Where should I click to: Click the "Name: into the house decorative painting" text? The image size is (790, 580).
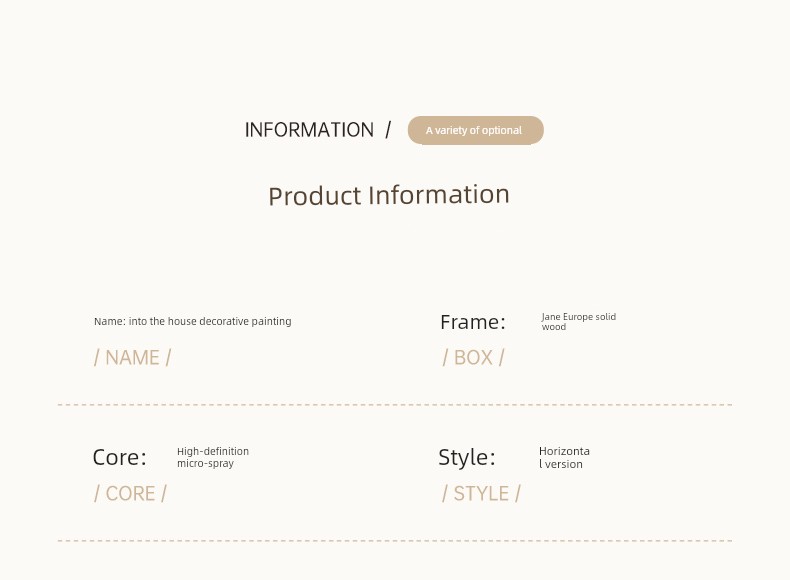(193, 322)
